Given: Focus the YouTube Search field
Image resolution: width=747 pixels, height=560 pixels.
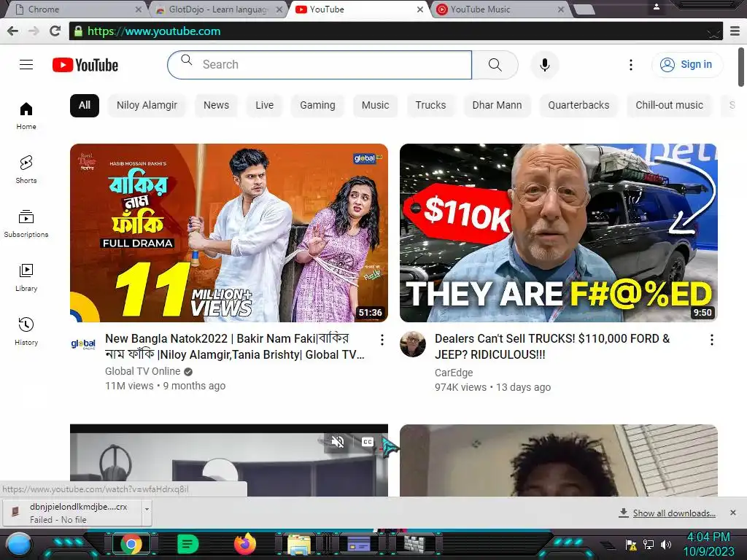Looking at the screenshot, I should coord(320,65).
